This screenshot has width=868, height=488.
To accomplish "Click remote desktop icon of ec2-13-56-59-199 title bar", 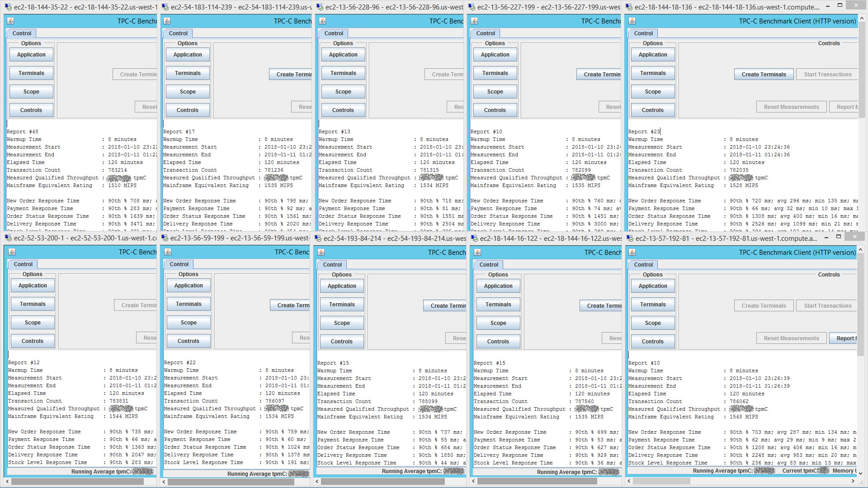I will 165,238.
